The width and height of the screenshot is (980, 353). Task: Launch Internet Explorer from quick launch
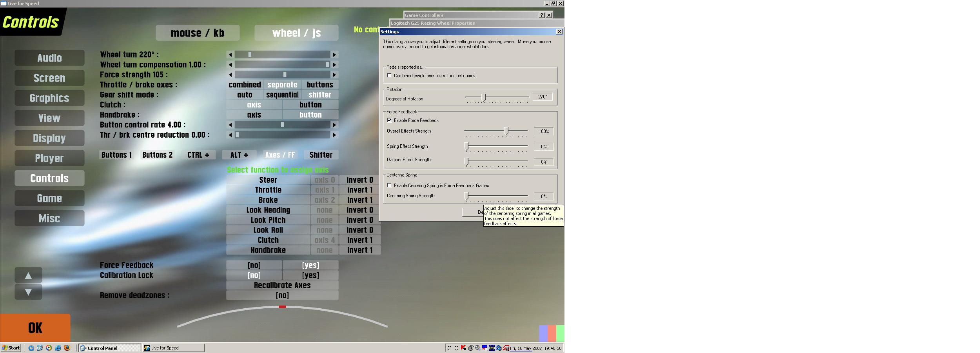click(58, 348)
